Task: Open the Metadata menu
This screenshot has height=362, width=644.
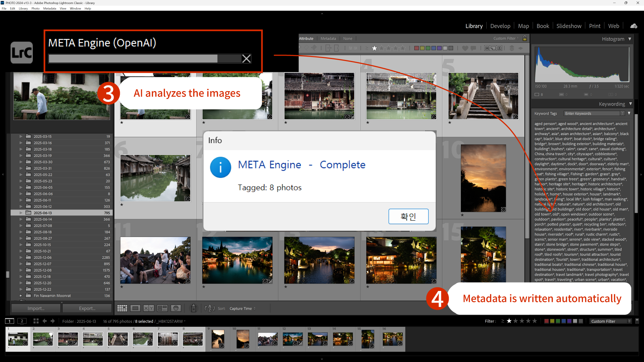Action: point(50,8)
